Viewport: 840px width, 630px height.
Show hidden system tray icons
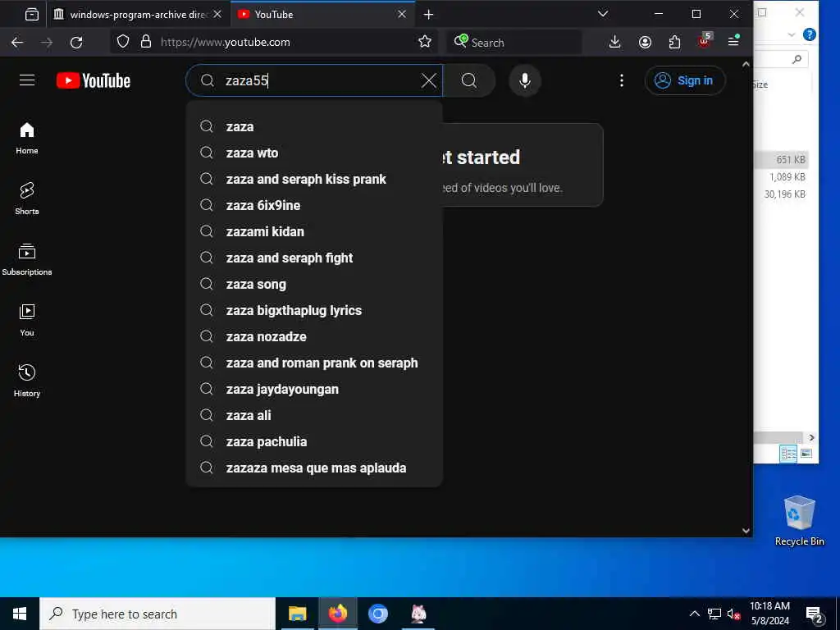(694, 614)
